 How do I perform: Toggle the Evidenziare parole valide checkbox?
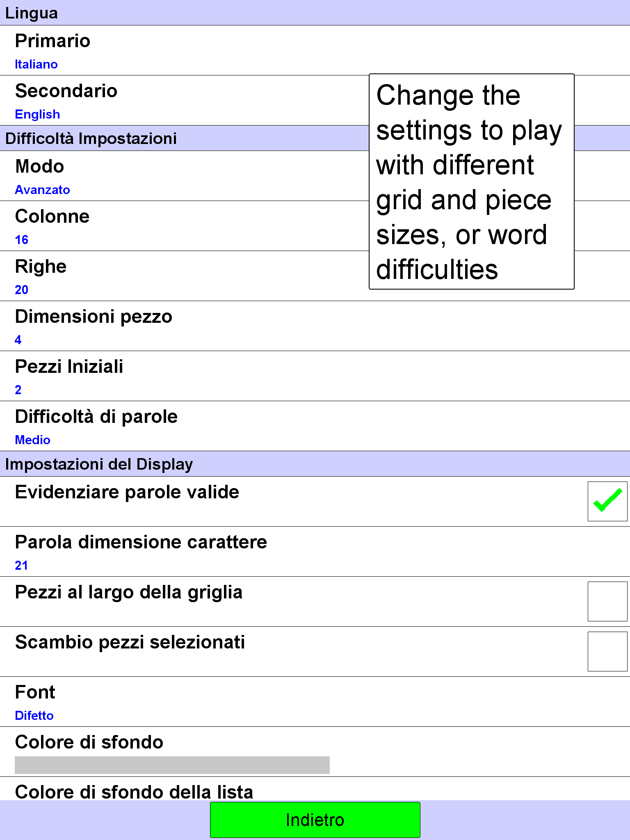pos(607,501)
